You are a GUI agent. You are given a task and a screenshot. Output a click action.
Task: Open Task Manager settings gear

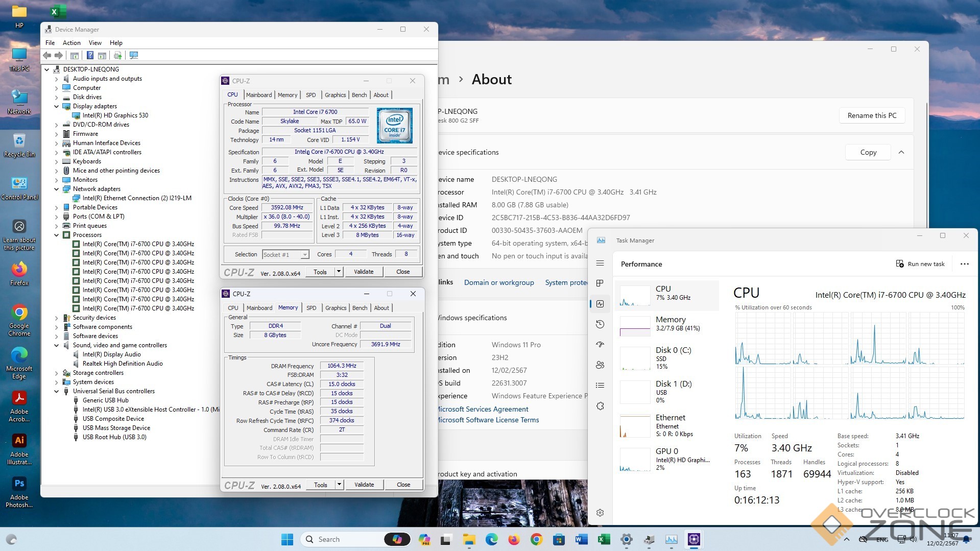600,513
